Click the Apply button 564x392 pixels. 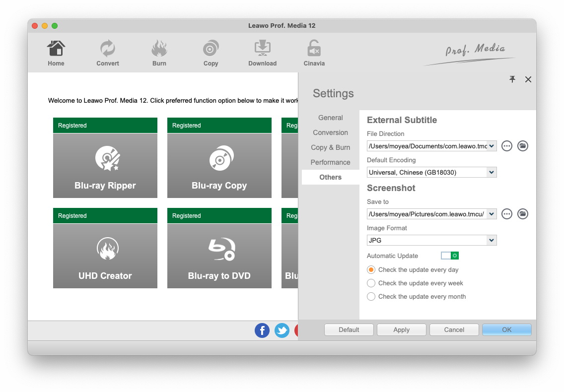(402, 330)
